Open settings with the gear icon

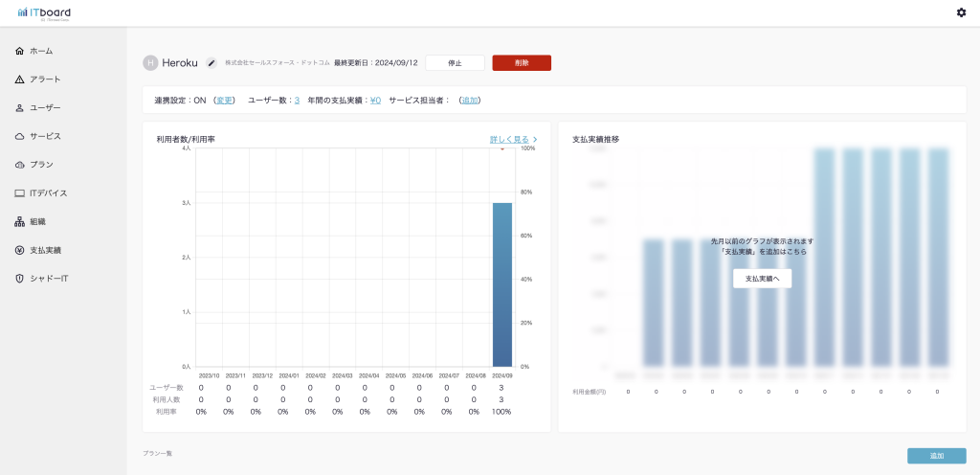[x=961, y=12]
